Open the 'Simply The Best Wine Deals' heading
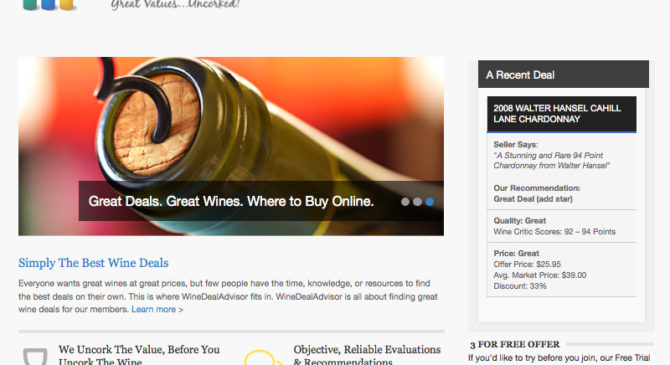Viewport: 670px width, 365px height. (93, 263)
